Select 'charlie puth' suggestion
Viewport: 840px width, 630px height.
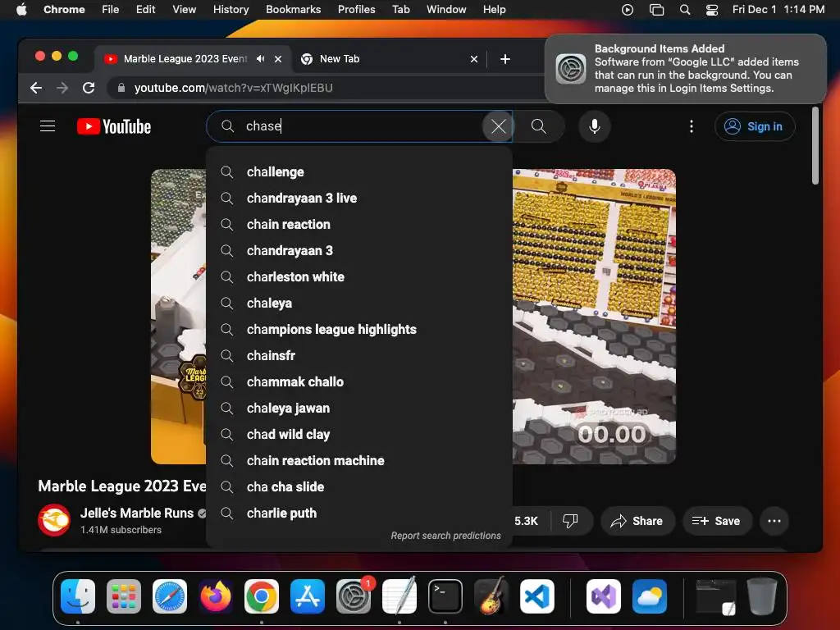coord(359,514)
